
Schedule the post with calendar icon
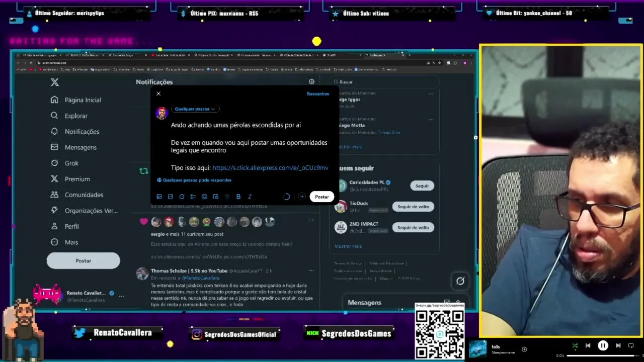point(216,197)
